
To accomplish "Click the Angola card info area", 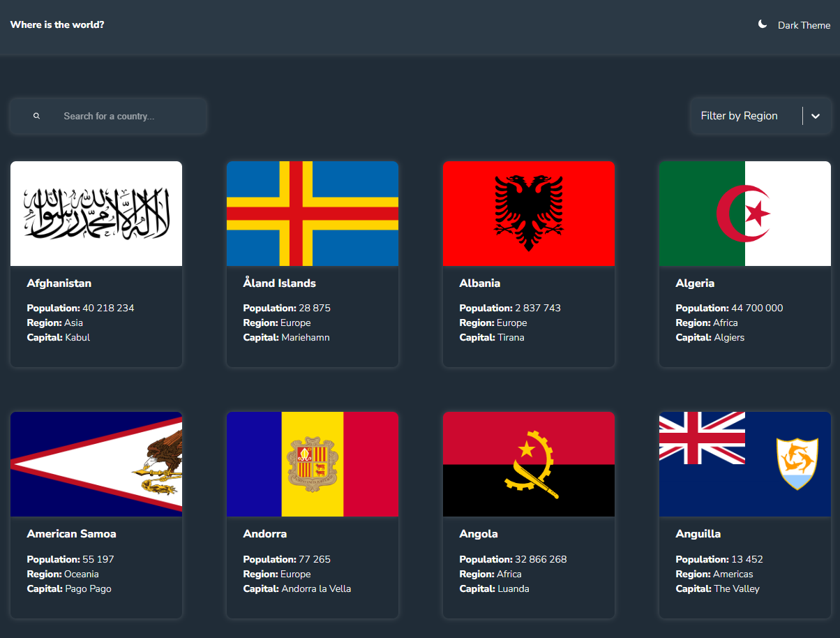I will coord(529,567).
